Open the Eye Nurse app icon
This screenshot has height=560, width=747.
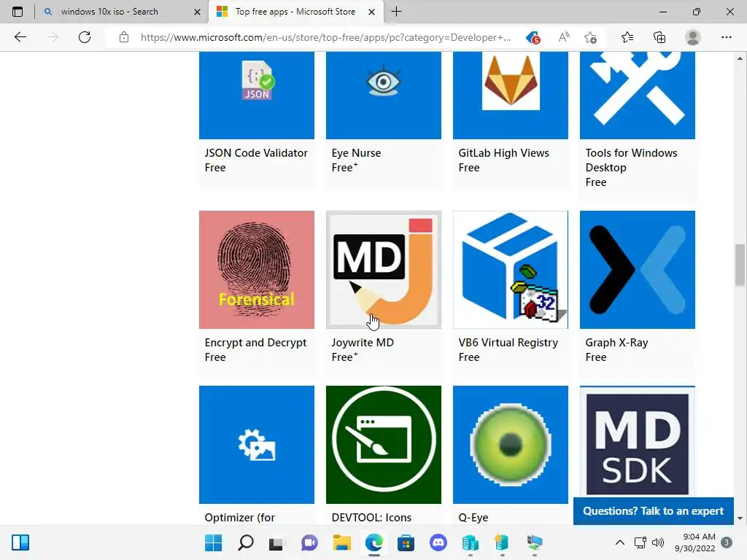click(x=384, y=96)
